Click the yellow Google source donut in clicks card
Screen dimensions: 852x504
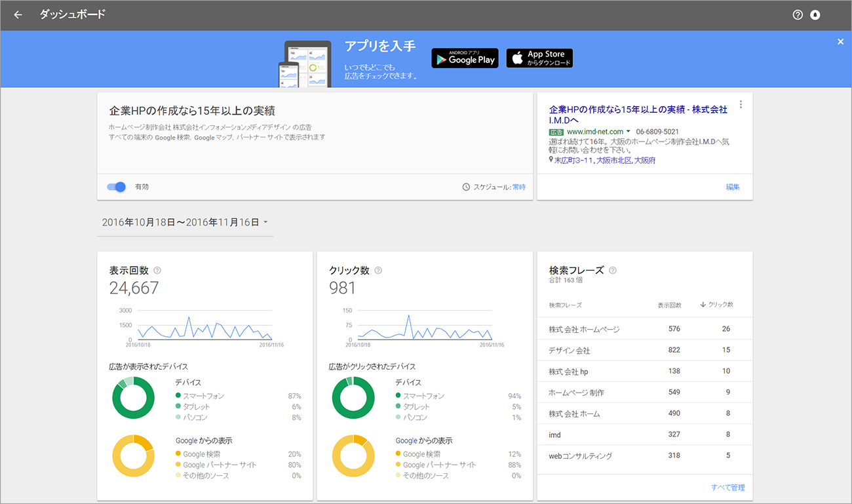click(x=353, y=456)
